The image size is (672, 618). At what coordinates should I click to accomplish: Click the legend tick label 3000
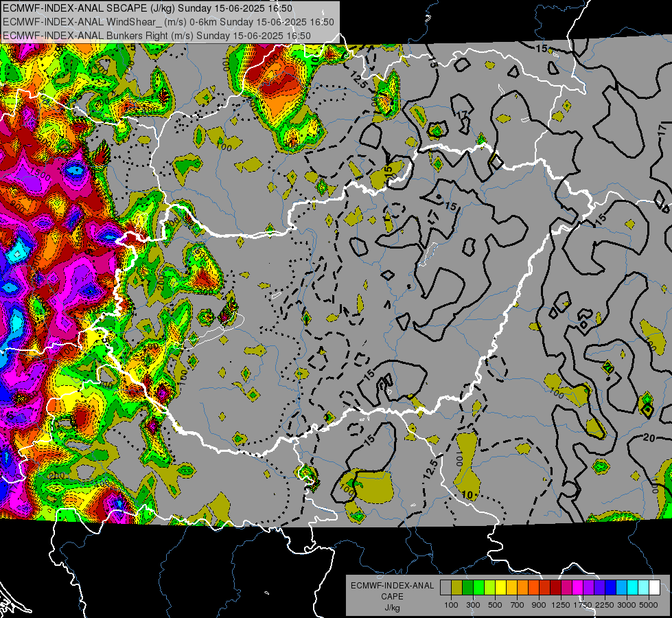click(x=627, y=605)
